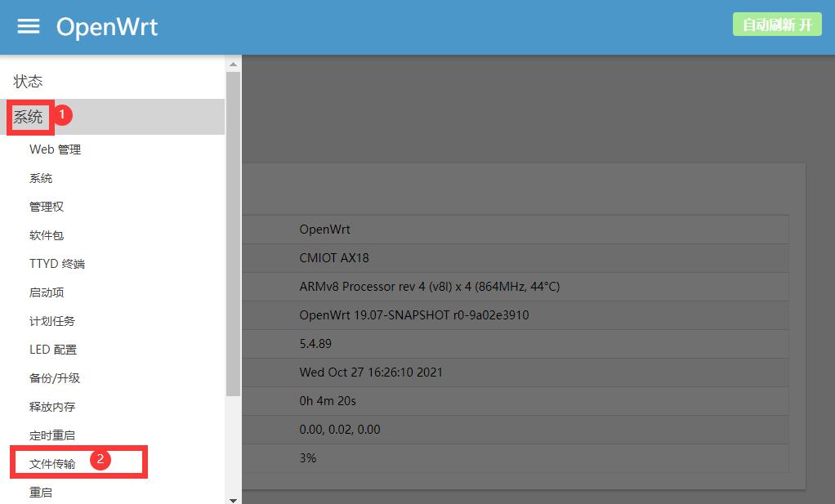Select the uptime value 0h 4m 20s
The height and width of the screenshot is (504, 835).
pyautogui.click(x=328, y=401)
